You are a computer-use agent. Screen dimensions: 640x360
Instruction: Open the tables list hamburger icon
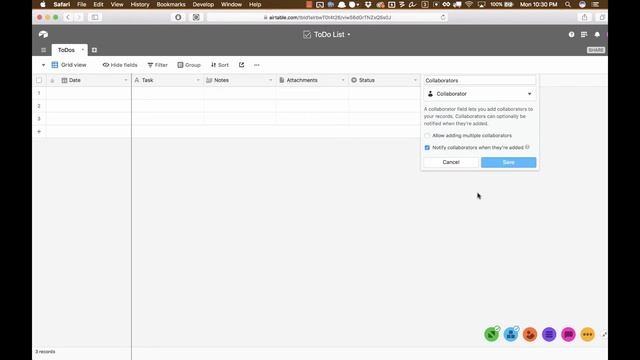43,50
